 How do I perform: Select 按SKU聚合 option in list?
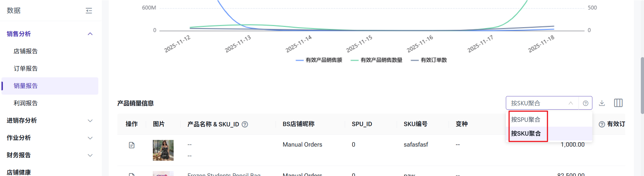click(x=526, y=134)
